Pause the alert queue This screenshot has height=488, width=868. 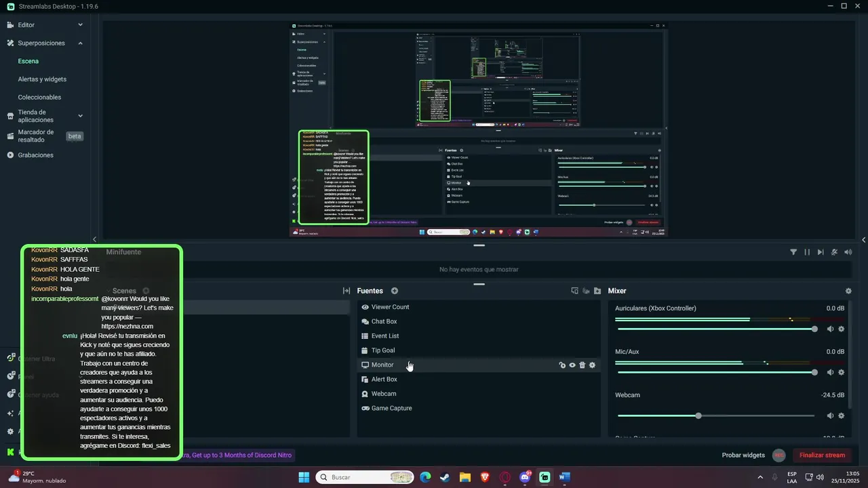click(807, 252)
